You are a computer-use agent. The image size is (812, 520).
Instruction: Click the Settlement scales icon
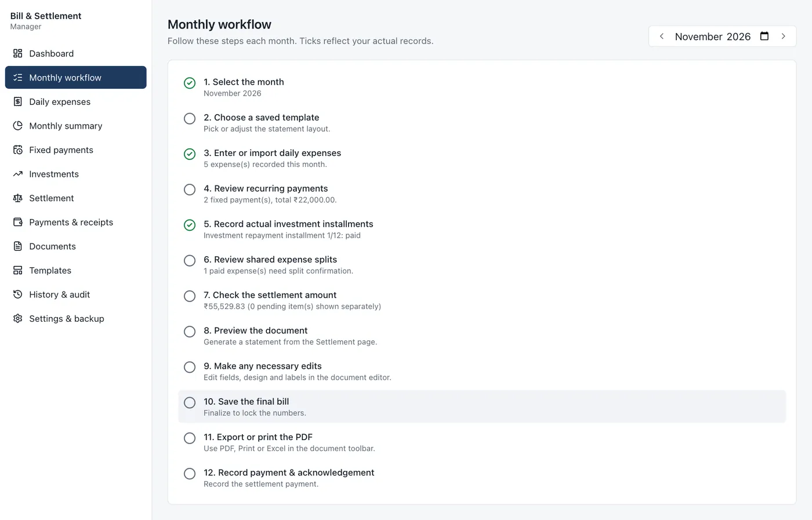pyautogui.click(x=18, y=198)
